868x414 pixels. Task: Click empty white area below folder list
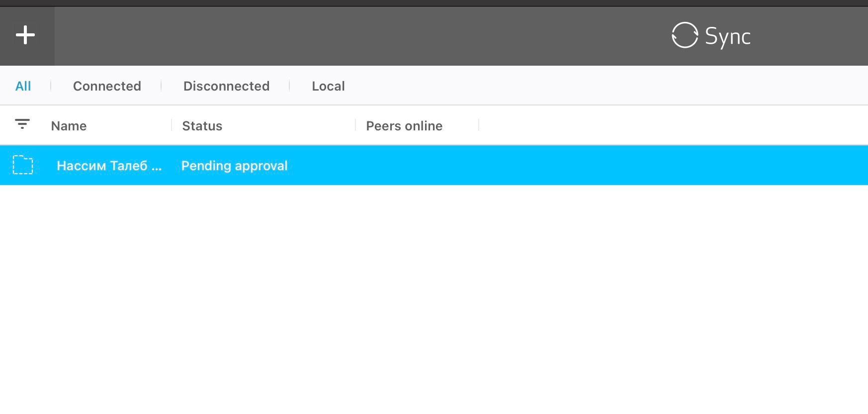pos(433,299)
